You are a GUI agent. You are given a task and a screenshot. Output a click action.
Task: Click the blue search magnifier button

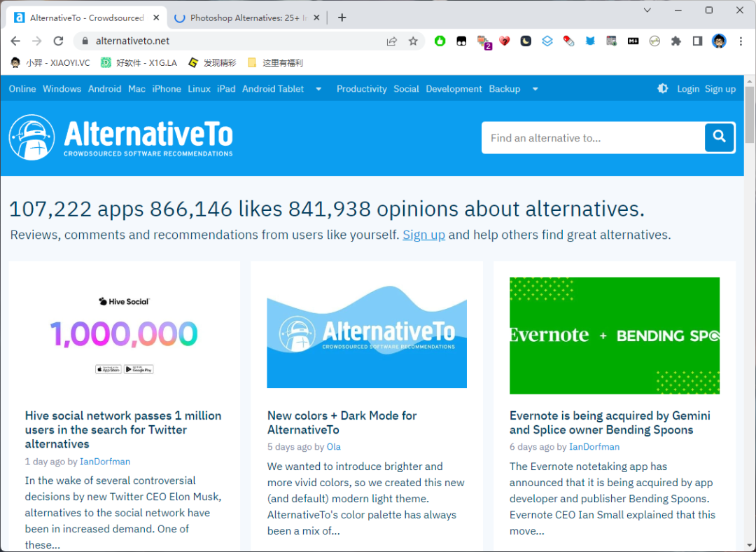pos(720,137)
